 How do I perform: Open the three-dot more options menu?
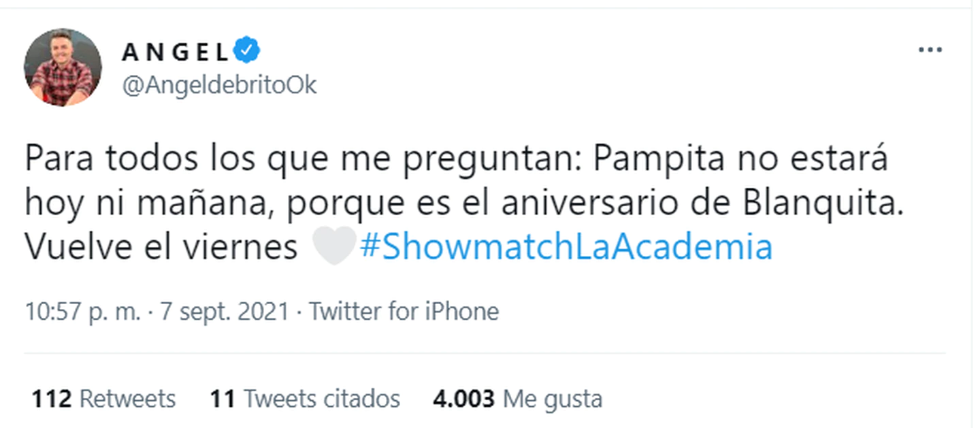coord(930,50)
